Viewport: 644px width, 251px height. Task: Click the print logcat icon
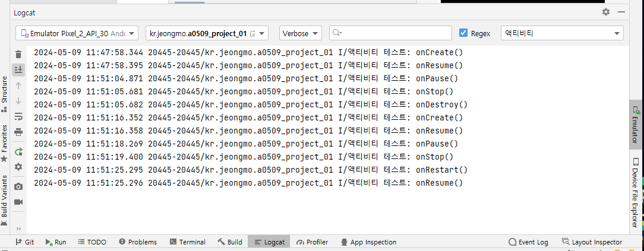(18, 132)
